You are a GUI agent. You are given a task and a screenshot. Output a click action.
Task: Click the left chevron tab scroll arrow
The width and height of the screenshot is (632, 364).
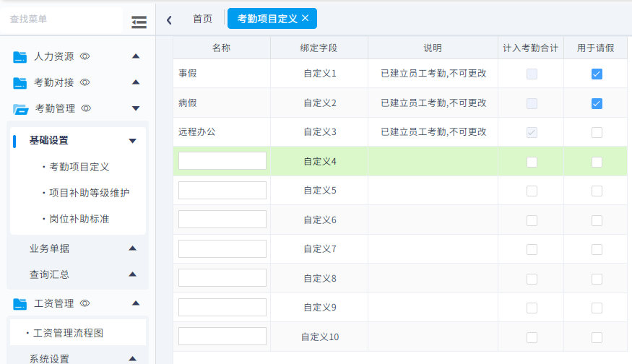pos(169,20)
